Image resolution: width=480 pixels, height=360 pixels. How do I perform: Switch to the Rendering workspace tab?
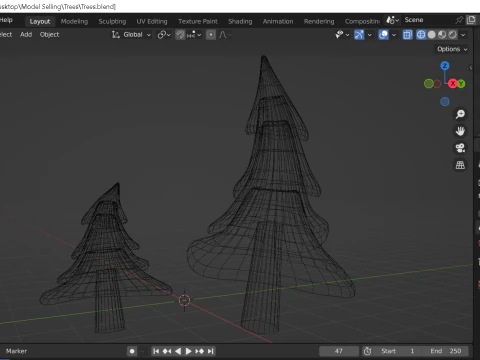(x=319, y=21)
